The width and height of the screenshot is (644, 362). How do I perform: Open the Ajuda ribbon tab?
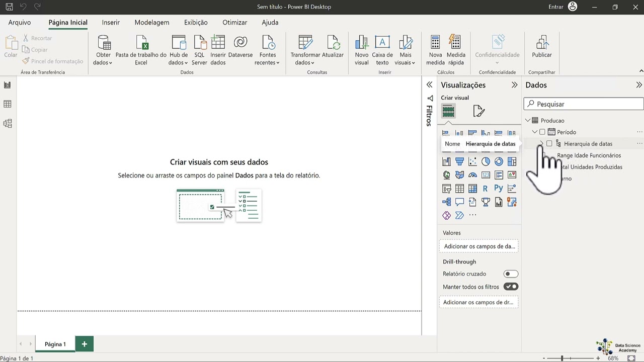point(270,23)
